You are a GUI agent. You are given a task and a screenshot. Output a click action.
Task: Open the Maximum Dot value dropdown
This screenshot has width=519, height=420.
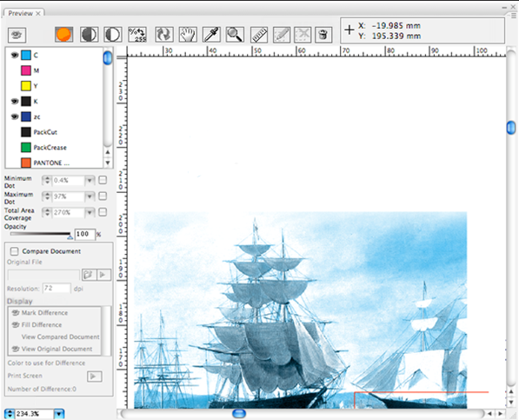pyautogui.click(x=90, y=197)
